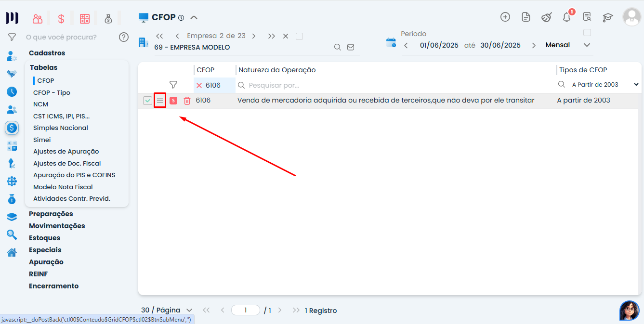Tick the checkbox next to Empresa navigation
644x324 pixels.
pyautogui.click(x=299, y=36)
